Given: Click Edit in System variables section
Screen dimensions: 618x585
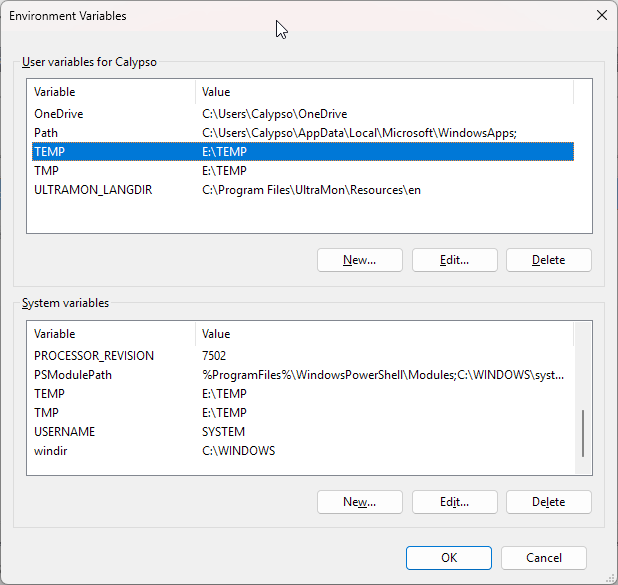Looking at the screenshot, I should tap(454, 502).
